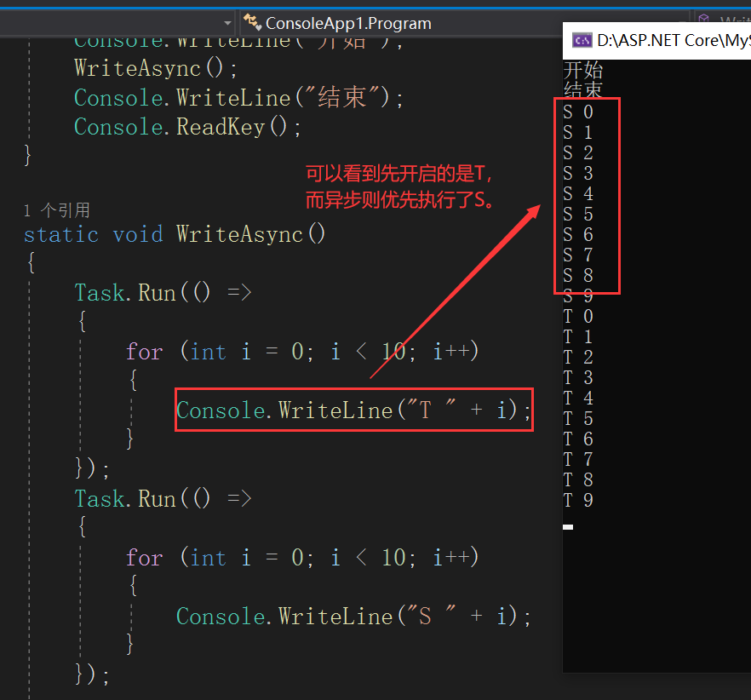Click the Console.WriteLine("结束") line
This screenshot has height=700, width=751.
click(x=238, y=98)
